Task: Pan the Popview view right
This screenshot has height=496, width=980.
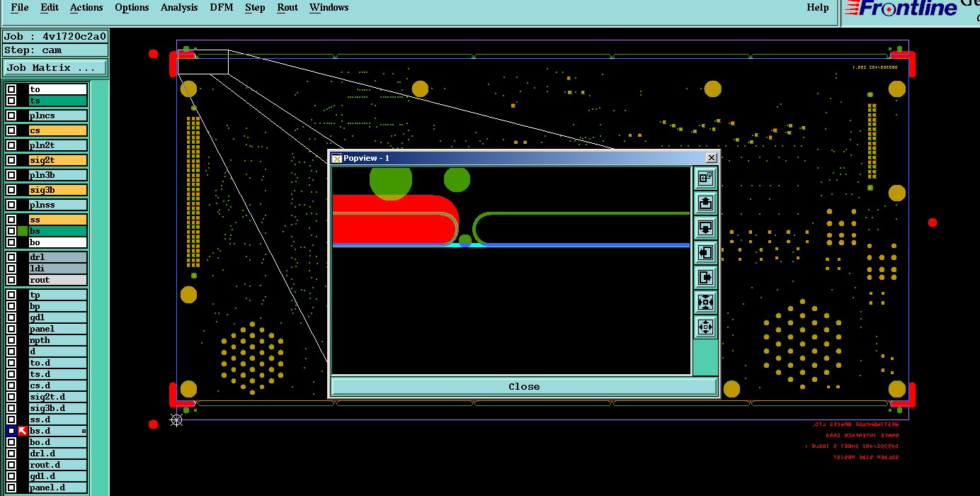Action: coord(705,277)
